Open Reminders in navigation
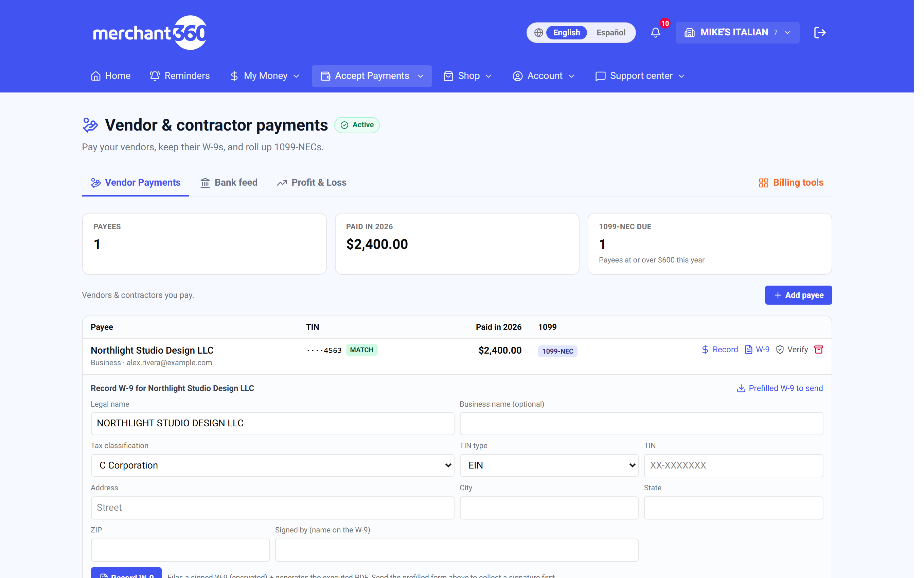The height and width of the screenshot is (578, 924). click(x=180, y=76)
